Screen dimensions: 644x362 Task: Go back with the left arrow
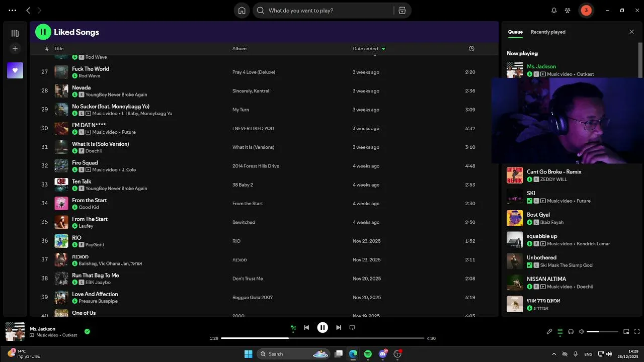(28, 10)
